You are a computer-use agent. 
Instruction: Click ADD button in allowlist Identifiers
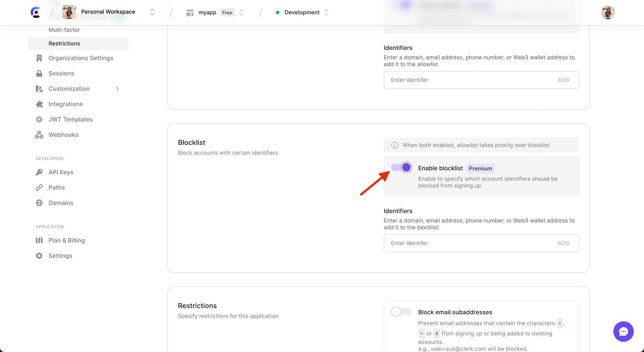[x=563, y=79]
